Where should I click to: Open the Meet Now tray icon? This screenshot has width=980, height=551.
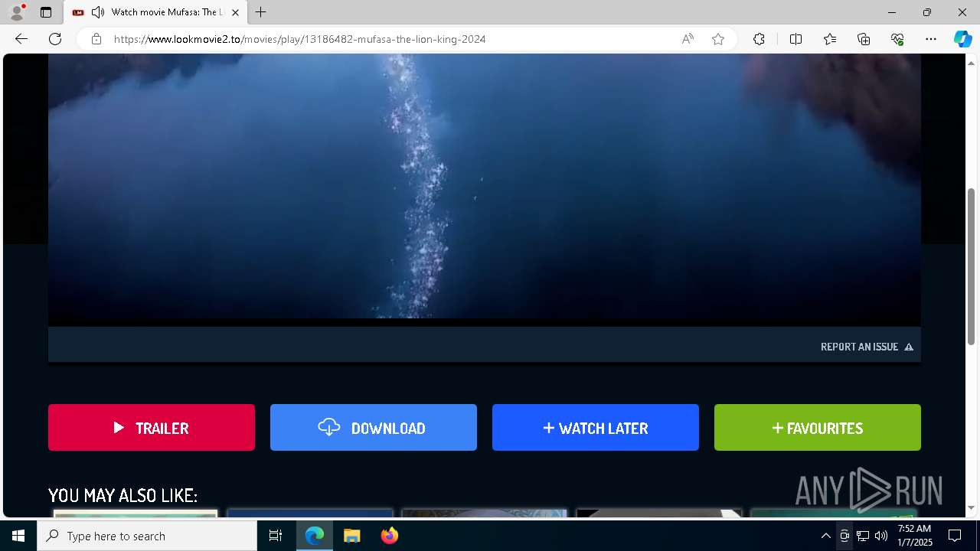point(844,536)
